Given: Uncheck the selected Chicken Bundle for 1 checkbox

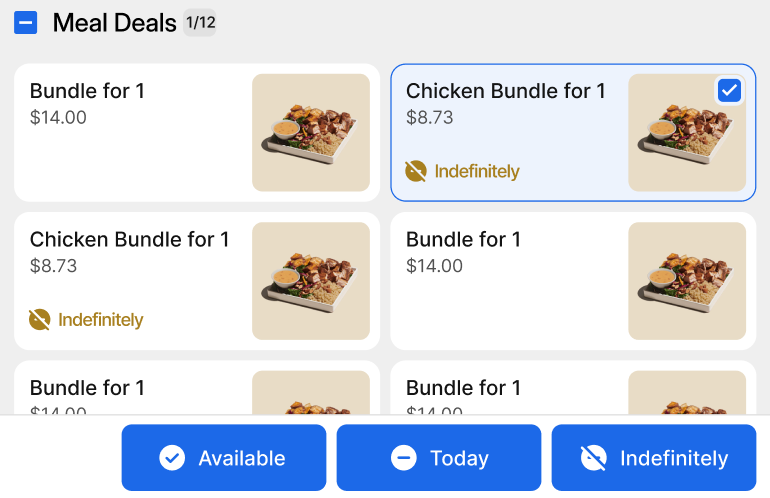Looking at the screenshot, I should tap(729, 91).
